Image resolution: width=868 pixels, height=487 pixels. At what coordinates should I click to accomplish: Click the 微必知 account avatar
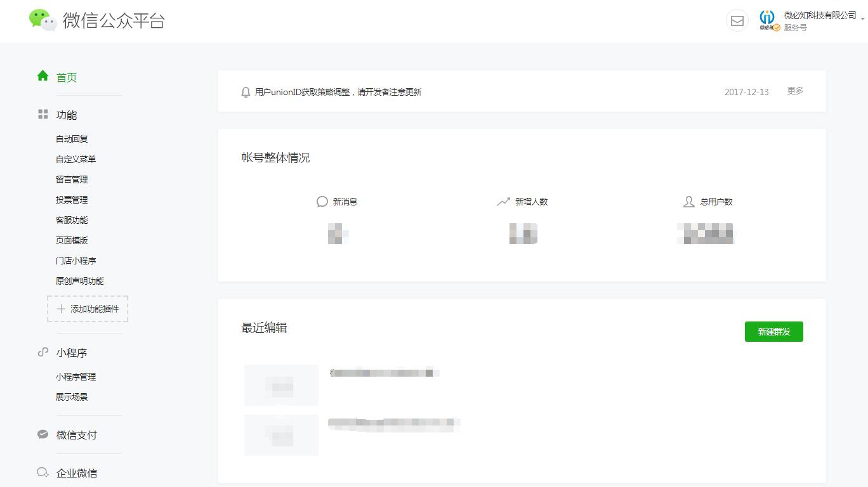[768, 20]
